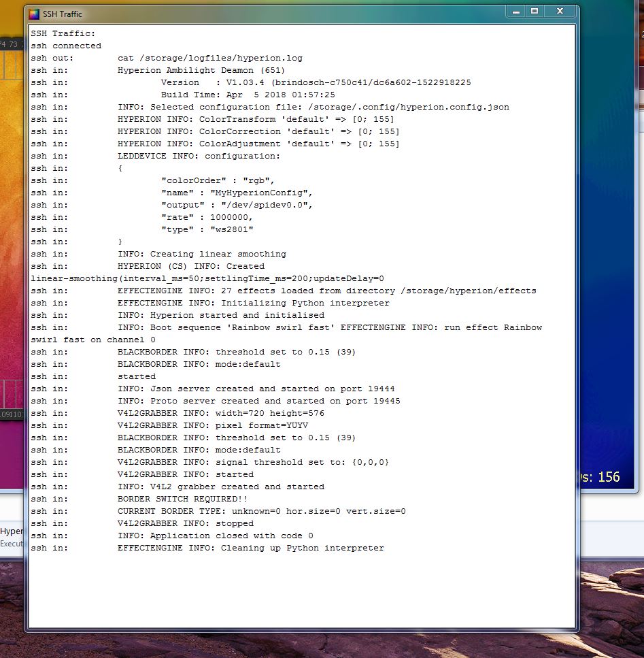Minimize the SSH Traffic window
Screen dimensions: 644x658
click(x=516, y=12)
